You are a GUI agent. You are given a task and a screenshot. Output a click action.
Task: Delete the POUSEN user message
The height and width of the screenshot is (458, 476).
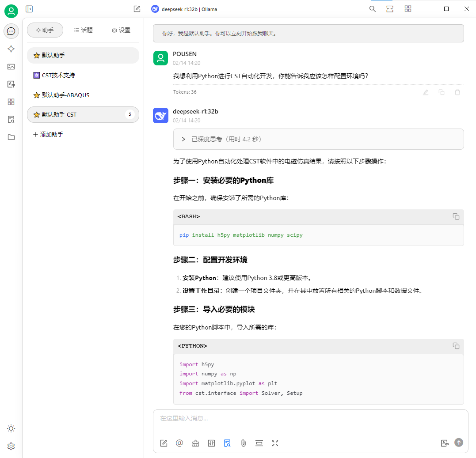tap(457, 92)
